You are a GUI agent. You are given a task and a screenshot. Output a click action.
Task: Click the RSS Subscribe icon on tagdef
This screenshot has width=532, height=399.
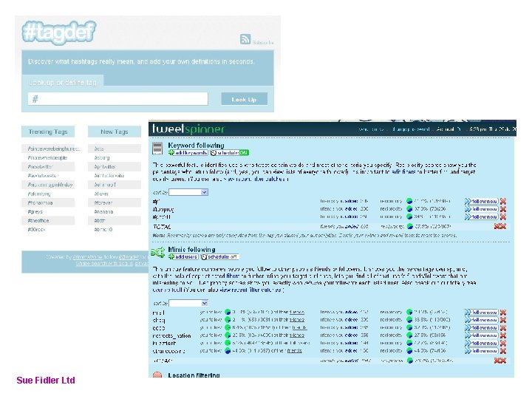coord(245,39)
